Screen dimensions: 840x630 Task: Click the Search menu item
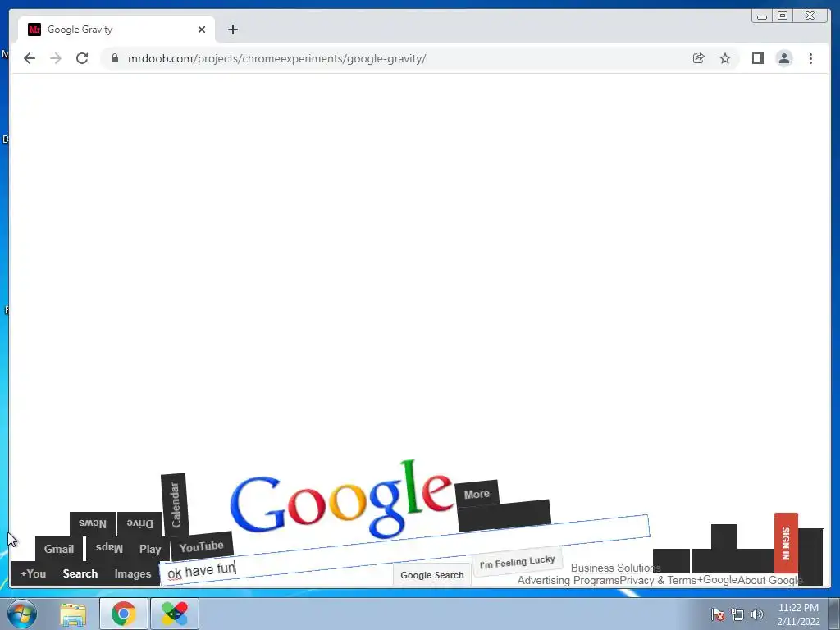80,573
